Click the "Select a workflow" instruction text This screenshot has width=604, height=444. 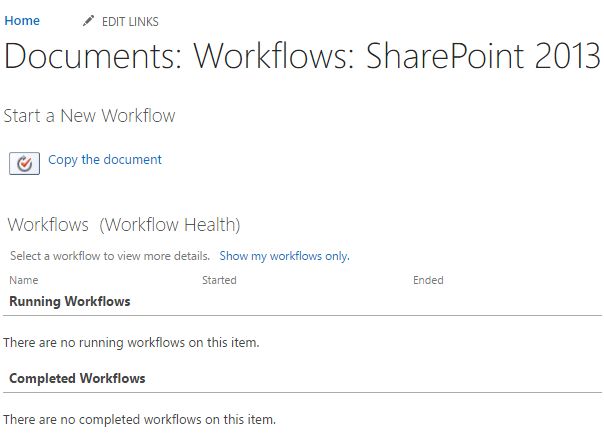(x=110, y=257)
